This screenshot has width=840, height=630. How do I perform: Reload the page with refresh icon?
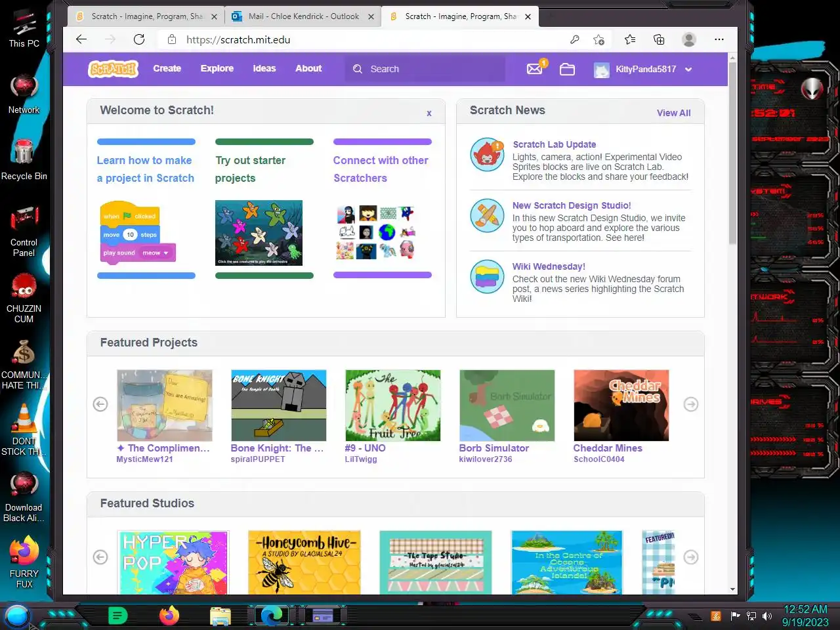[139, 39]
